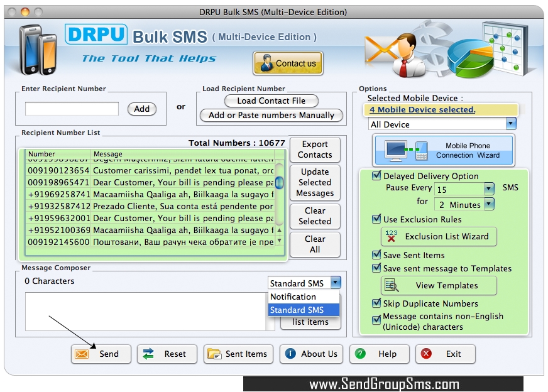
Task: Click the envelope icon on Send button
Action: click(82, 354)
